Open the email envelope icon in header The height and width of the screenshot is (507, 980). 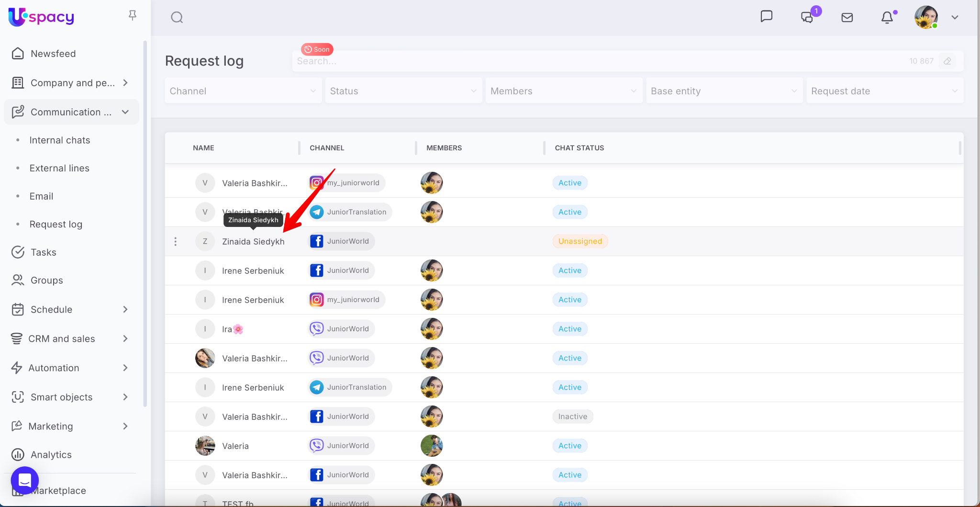coord(847,18)
